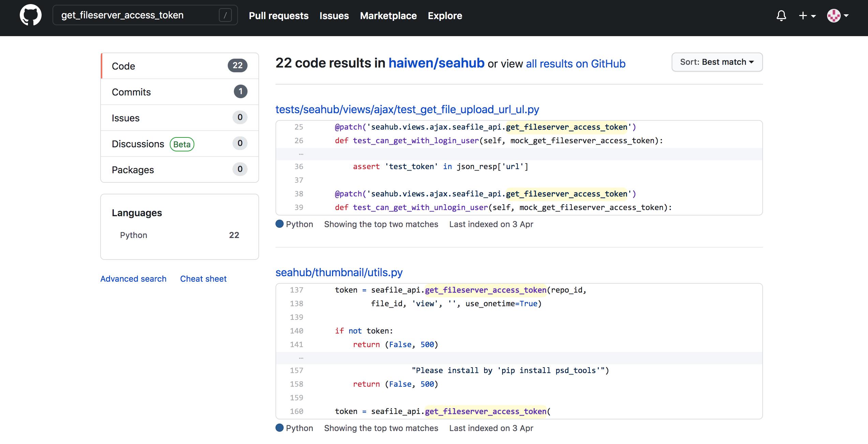Open the Sort Best match dropdown
The image size is (868, 444).
click(x=717, y=62)
